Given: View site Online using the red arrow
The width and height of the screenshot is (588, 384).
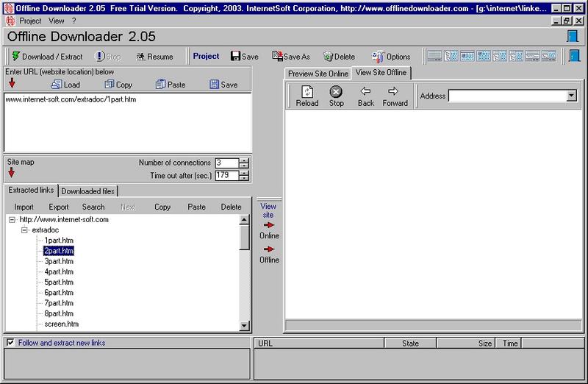Looking at the screenshot, I should coord(269,225).
